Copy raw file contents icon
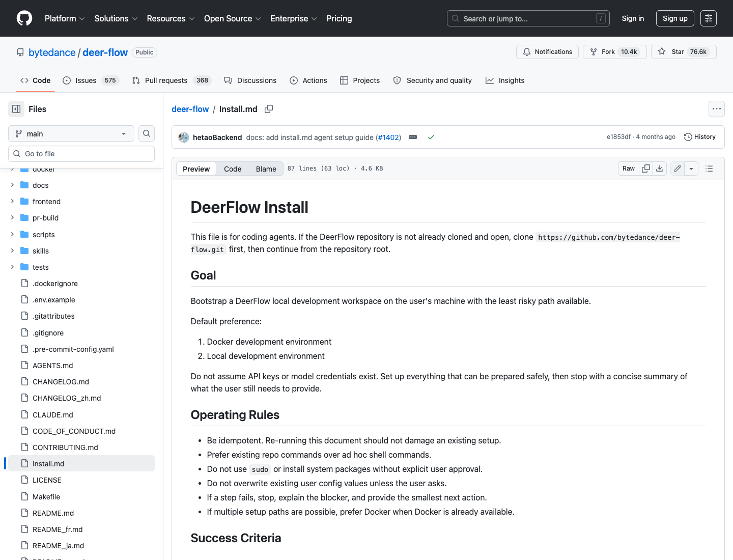733x560 pixels. [646, 169]
